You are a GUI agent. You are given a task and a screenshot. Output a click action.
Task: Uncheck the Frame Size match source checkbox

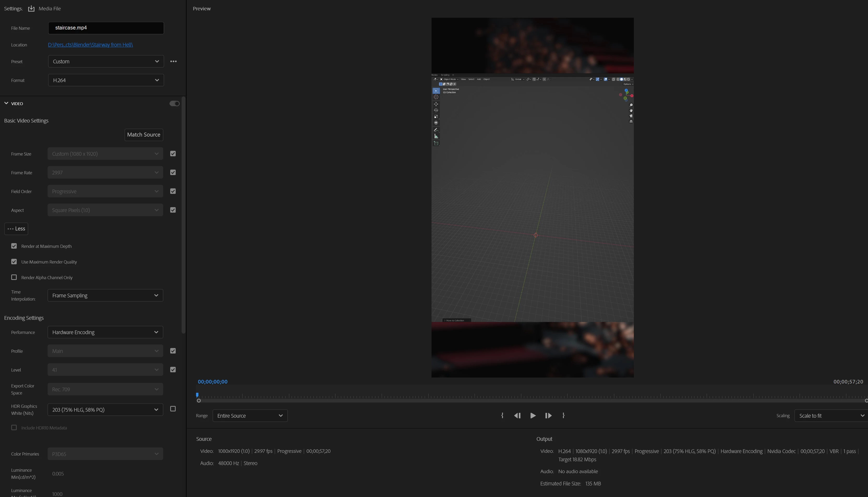pyautogui.click(x=173, y=154)
